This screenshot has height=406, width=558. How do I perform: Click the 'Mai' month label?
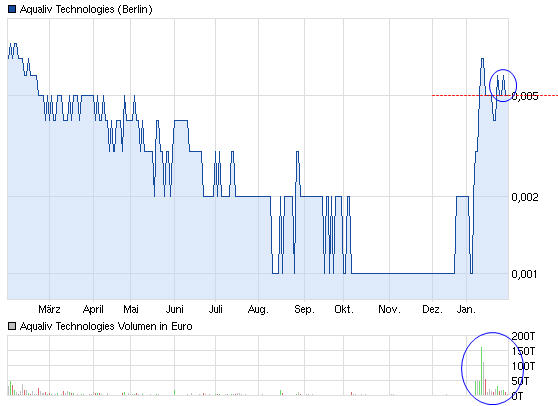(x=131, y=309)
